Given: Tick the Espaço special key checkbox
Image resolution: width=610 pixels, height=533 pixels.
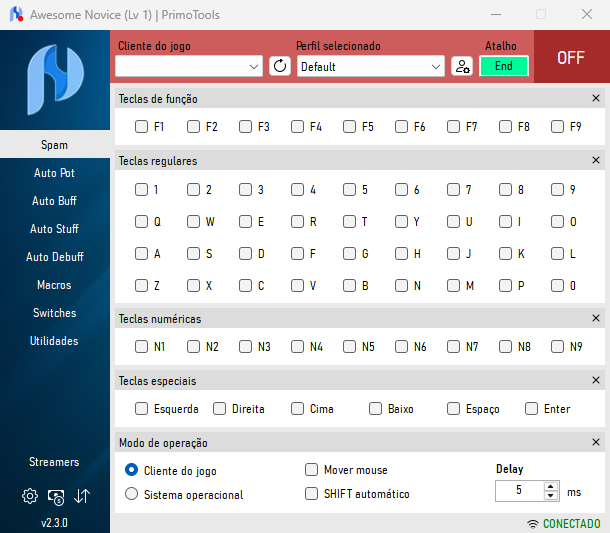Looking at the screenshot, I should (x=454, y=409).
